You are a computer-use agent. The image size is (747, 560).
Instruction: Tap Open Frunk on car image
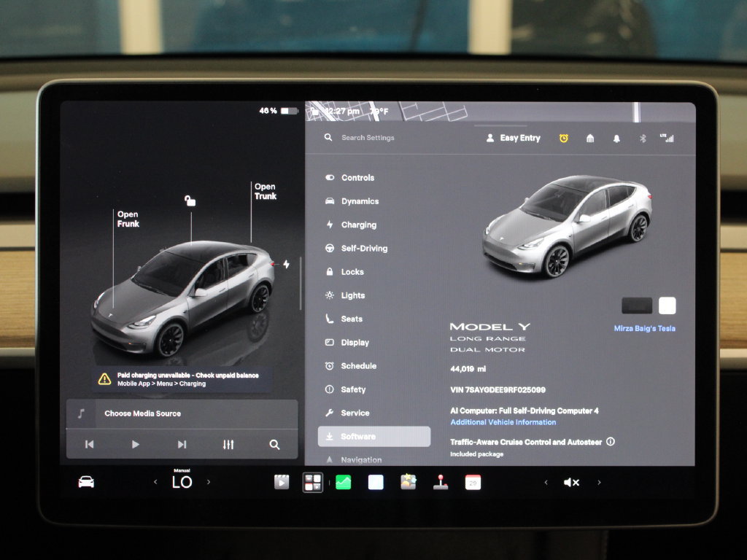click(x=128, y=219)
